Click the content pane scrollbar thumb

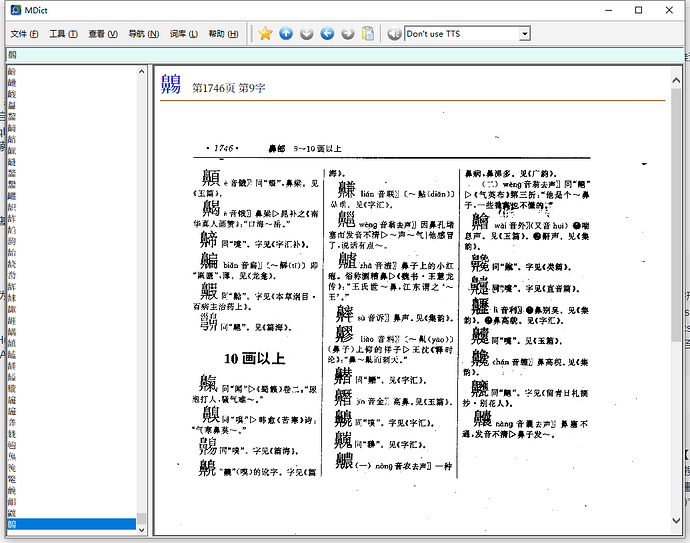676,215
